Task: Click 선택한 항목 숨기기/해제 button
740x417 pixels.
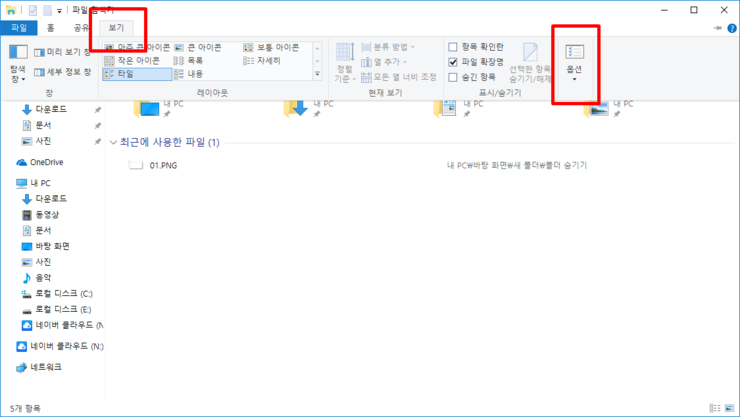Action: point(530,63)
